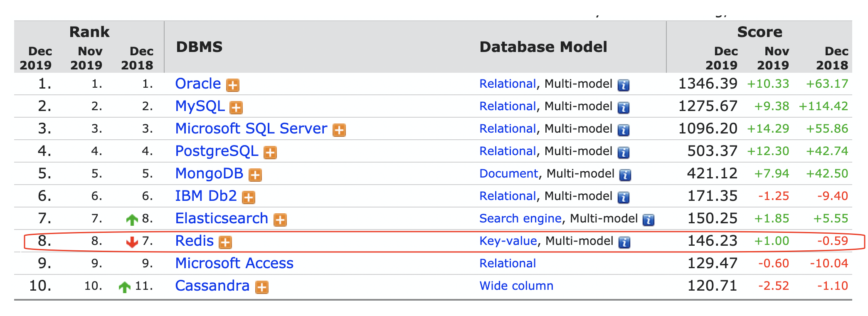
Task: Click the -10.04 score change value
Action: 829,264
